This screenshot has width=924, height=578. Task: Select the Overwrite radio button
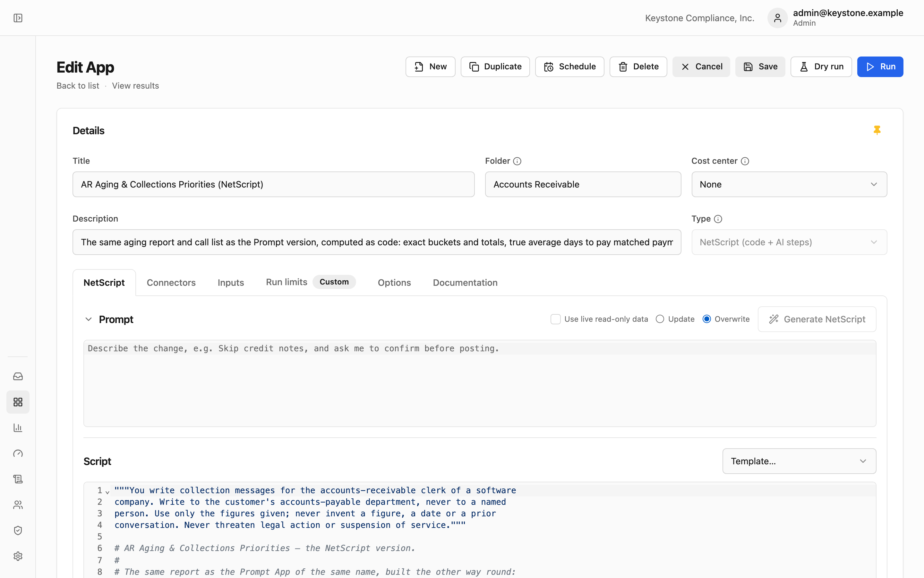coord(706,319)
